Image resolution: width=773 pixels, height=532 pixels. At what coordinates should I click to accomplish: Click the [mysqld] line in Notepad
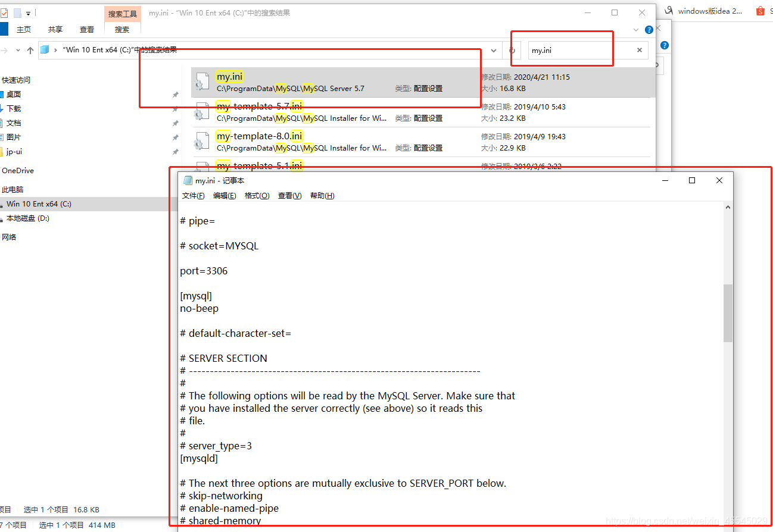[199, 458]
